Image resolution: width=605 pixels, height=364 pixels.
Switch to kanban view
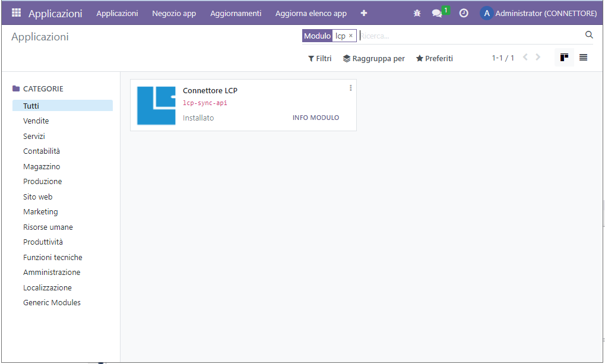564,58
